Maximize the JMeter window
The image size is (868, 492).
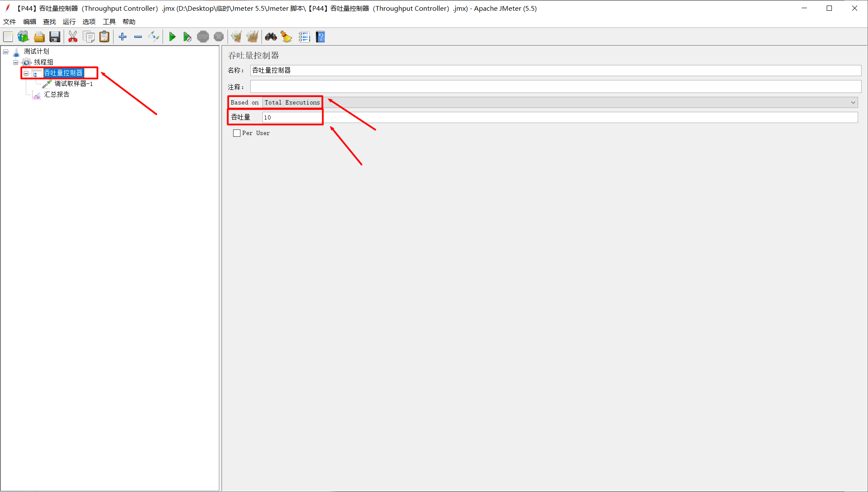pyautogui.click(x=829, y=8)
